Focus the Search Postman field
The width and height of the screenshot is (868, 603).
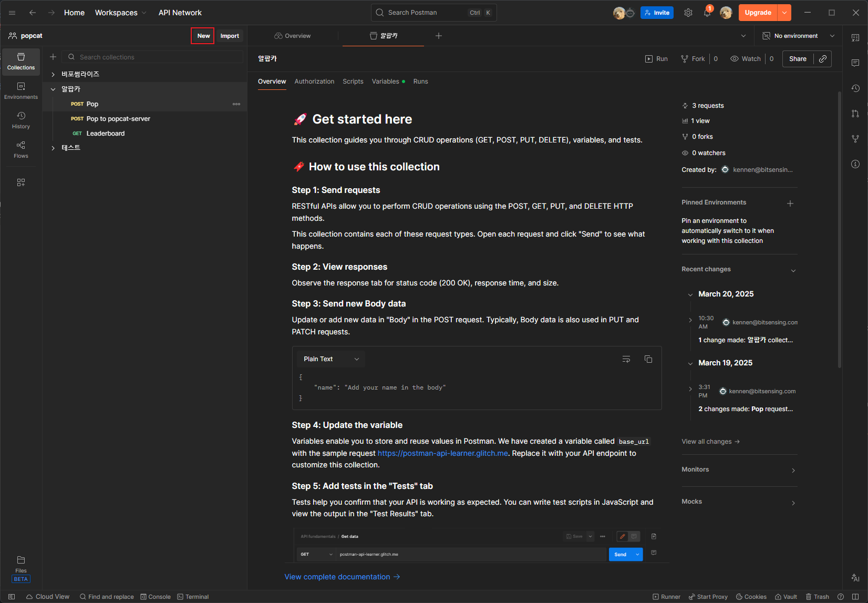tap(434, 13)
